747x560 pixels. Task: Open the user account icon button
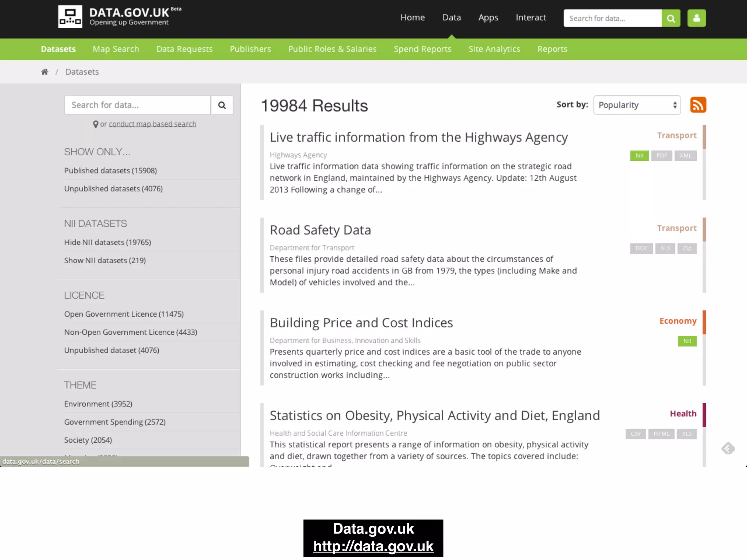tap(697, 18)
